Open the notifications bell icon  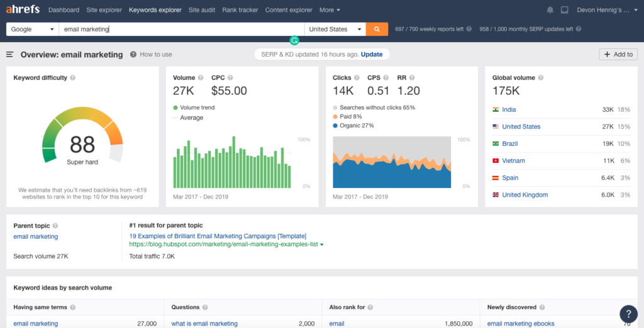550,10
